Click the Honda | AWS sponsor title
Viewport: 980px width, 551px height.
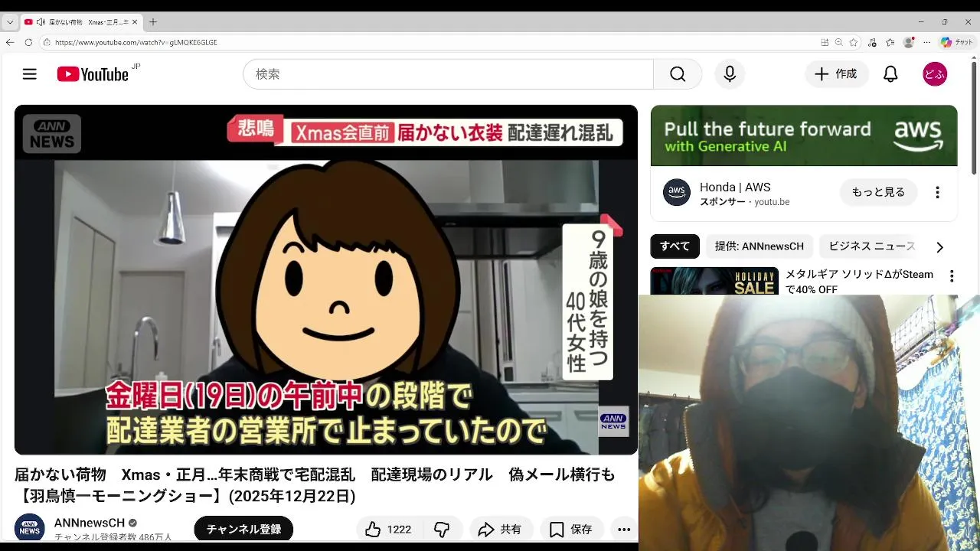[x=735, y=187]
